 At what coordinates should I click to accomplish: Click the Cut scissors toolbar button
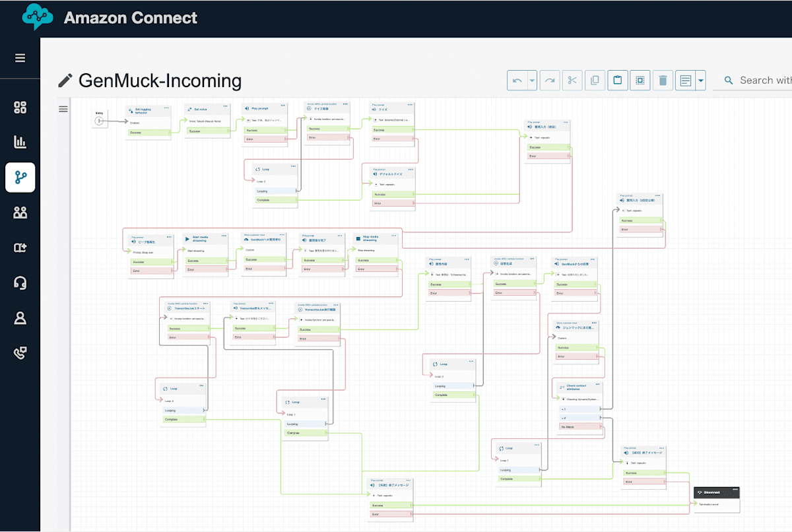point(572,81)
